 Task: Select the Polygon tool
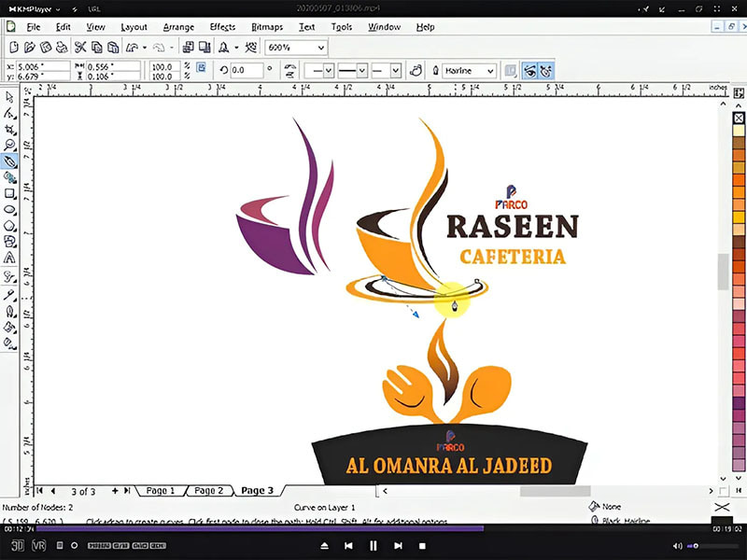pos(9,226)
